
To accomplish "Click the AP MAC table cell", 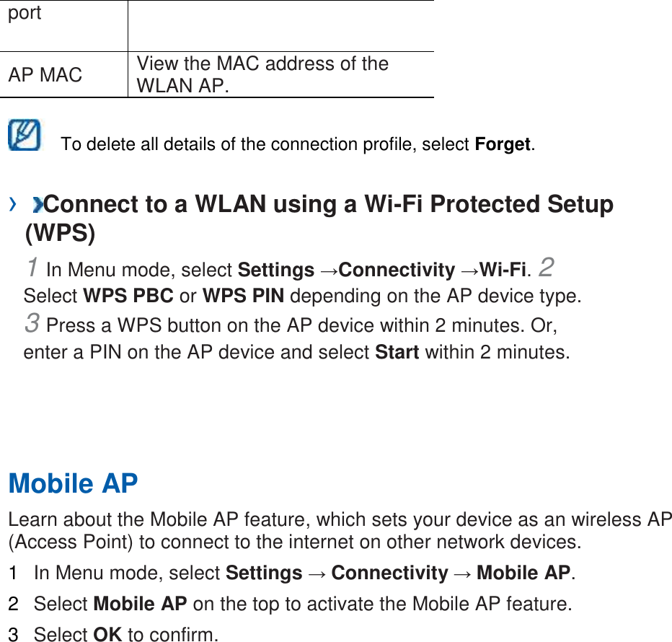I will click(45, 74).
